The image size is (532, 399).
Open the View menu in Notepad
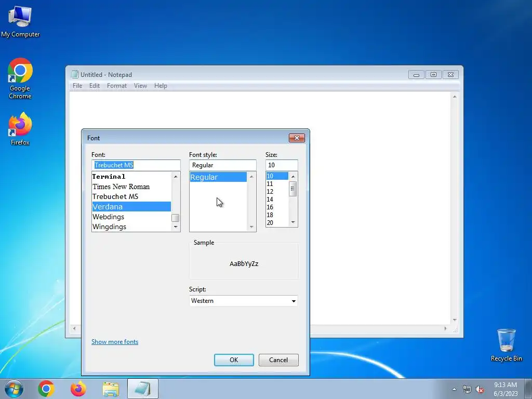[x=140, y=86]
